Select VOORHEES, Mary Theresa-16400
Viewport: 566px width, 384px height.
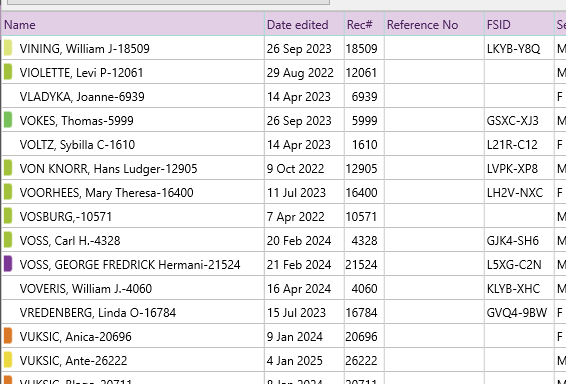pyautogui.click(x=106, y=193)
